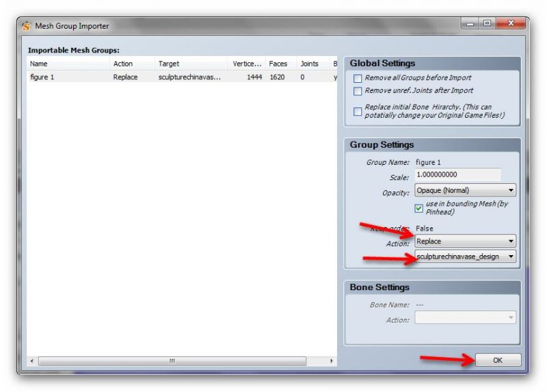Click the horizontal scrollbar left arrow
The image size is (547, 392).
(x=32, y=361)
